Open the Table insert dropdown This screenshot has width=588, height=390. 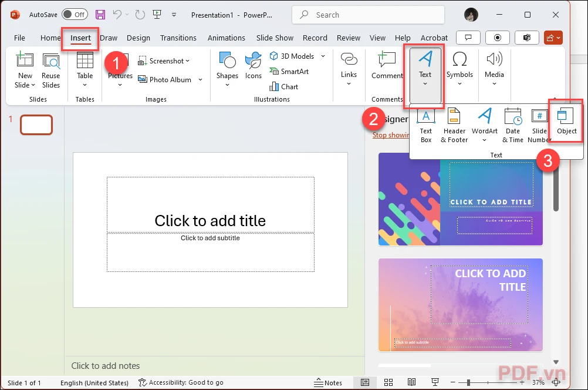85,70
